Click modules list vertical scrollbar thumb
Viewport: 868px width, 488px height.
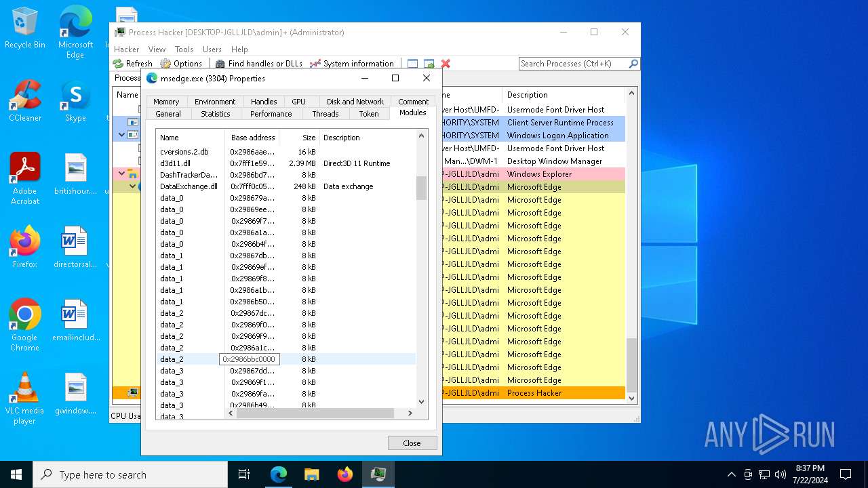tap(421, 188)
